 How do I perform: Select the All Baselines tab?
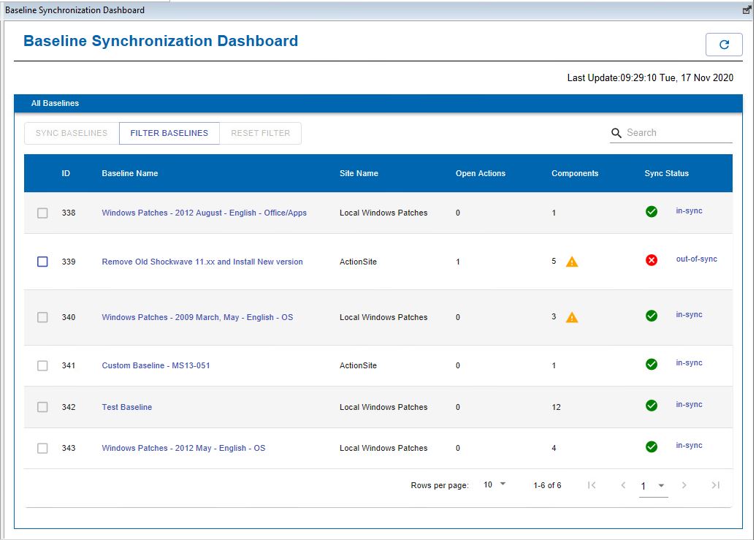pos(55,104)
